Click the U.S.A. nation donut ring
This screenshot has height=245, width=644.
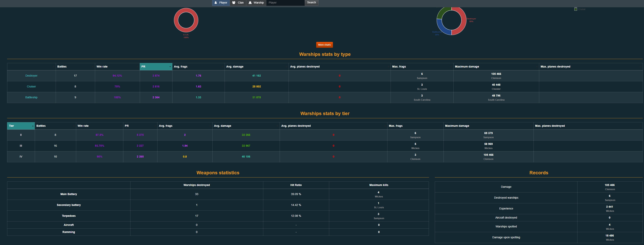[x=176, y=20]
